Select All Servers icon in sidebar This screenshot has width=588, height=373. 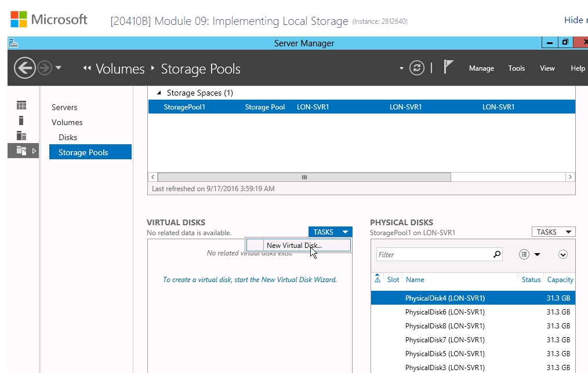(21, 136)
